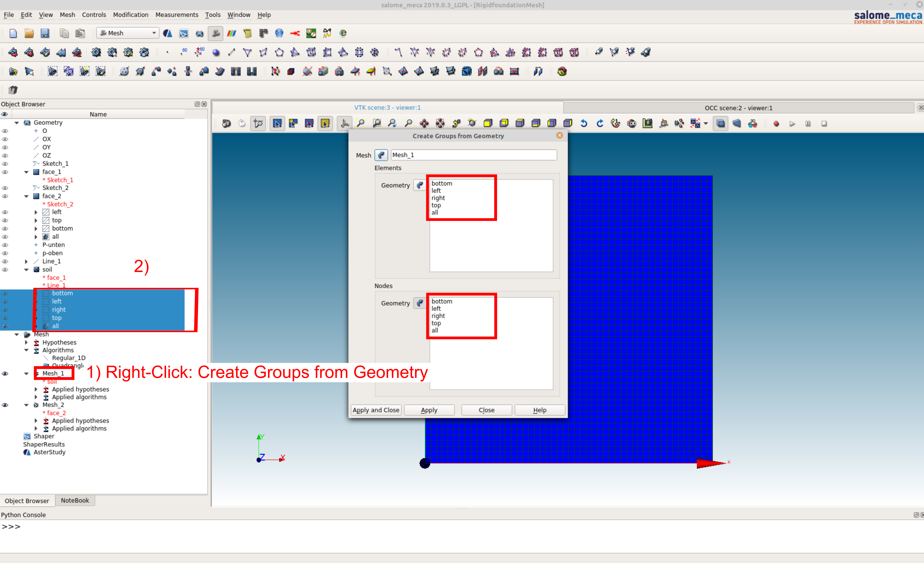This screenshot has width=924, height=563.
Task: Toggle visibility eye for OX axis
Action: pyautogui.click(x=5, y=139)
